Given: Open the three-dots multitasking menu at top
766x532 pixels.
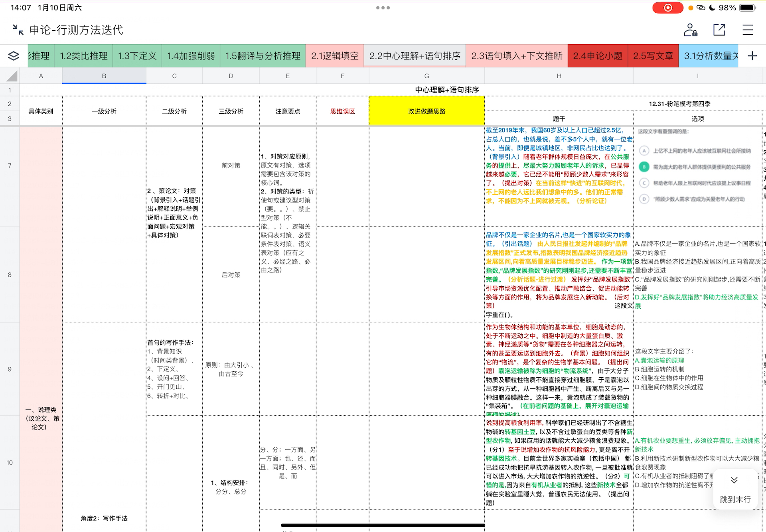Looking at the screenshot, I should click(383, 8).
